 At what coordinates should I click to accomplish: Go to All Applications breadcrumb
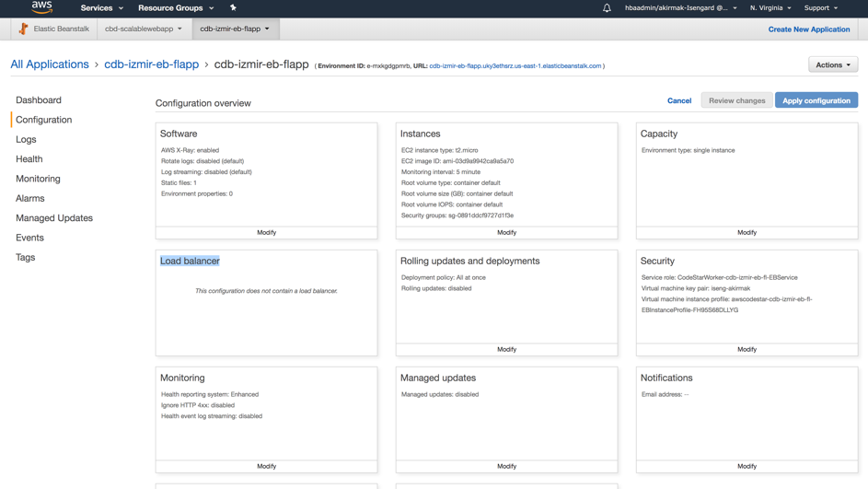pyautogui.click(x=50, y=64)
